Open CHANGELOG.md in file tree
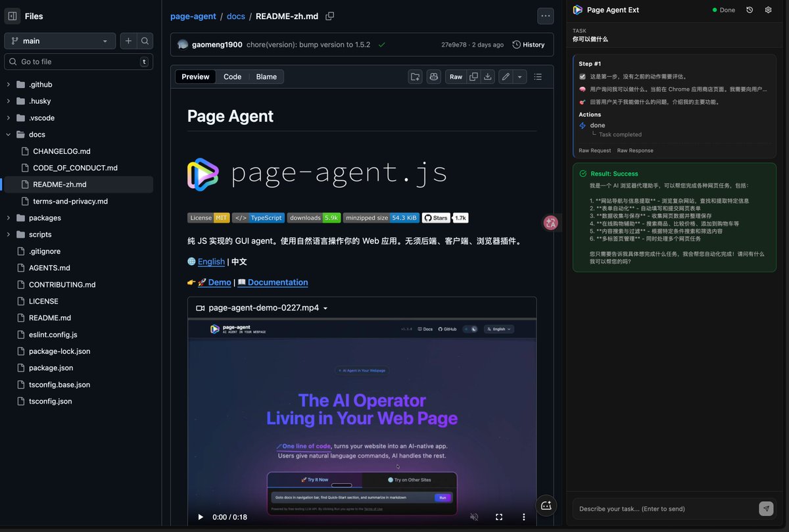The height and width of the screenshot is (532, 789). click(62, 151)
